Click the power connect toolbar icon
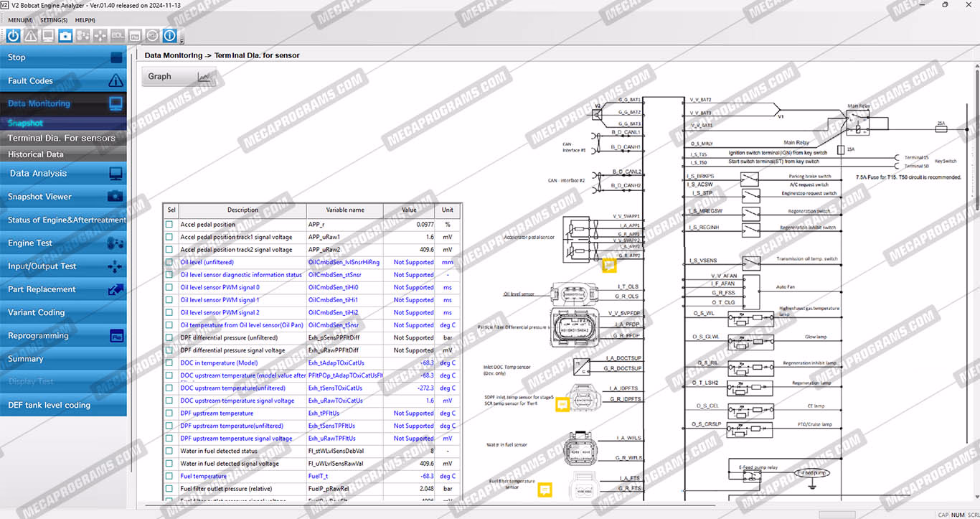The width and height of the screenshot is (980, 519). [x=13, y=35]
